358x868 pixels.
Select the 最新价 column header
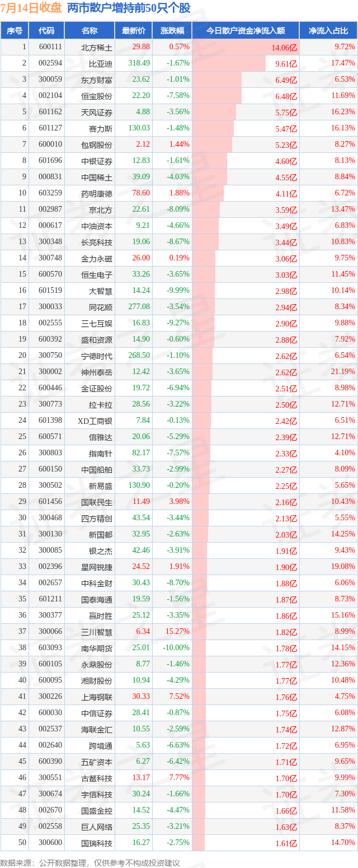(x=133, y=31)
